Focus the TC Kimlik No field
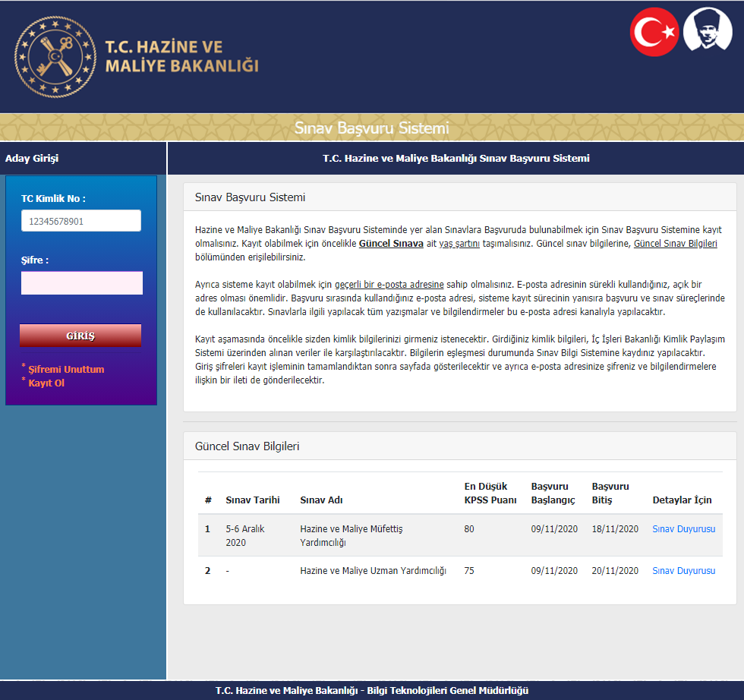This screenshot has width=744, height=700. (x=81, y=221)
